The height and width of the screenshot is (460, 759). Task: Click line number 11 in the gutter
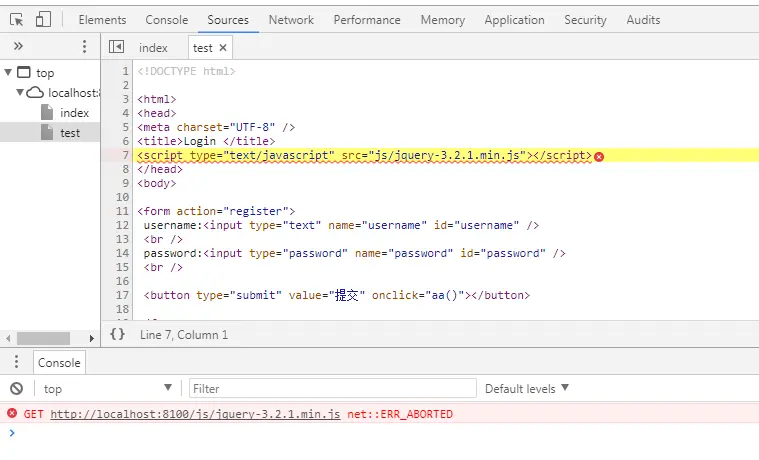tap(122, 211)
